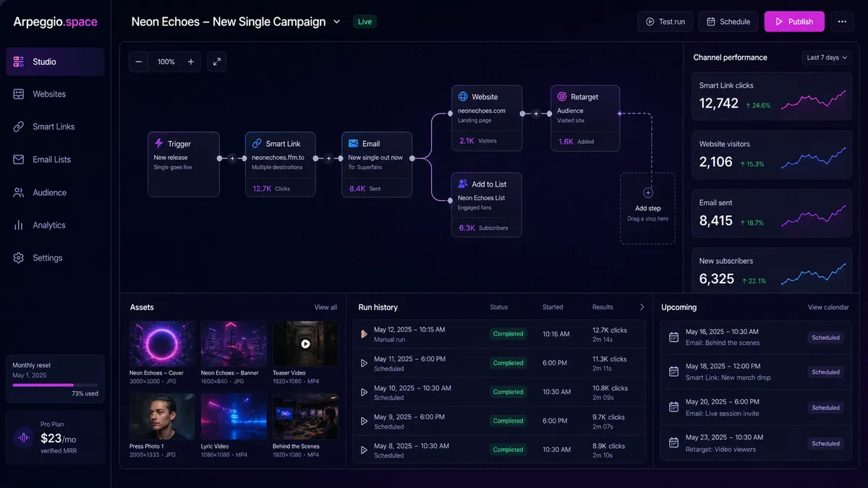Open the Lyric Video thumbnail
The image size is (868, 488).
(x=234, y=416)
